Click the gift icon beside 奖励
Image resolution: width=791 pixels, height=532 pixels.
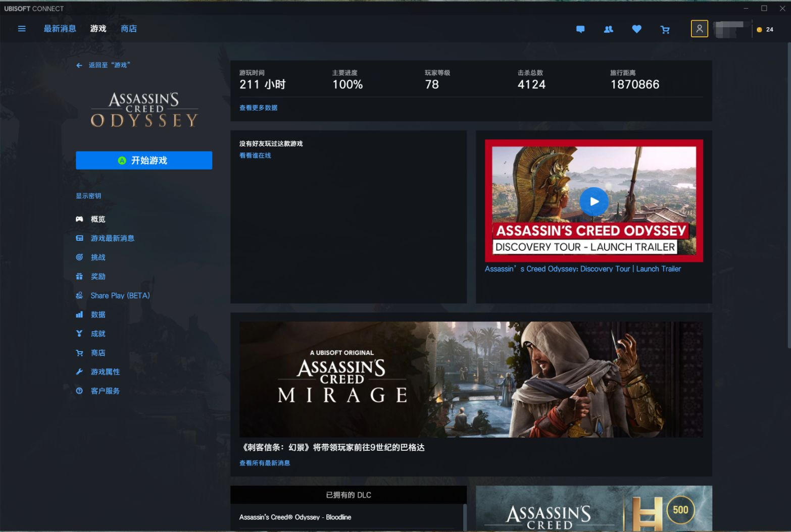[x=79, y=277]
